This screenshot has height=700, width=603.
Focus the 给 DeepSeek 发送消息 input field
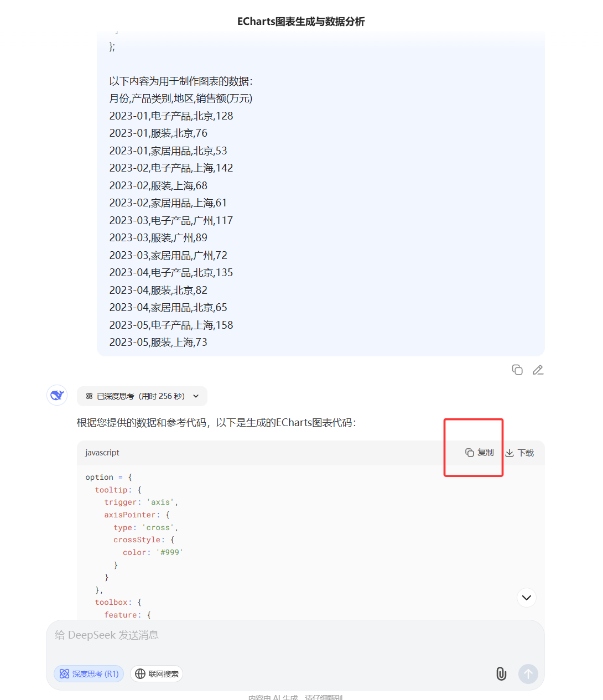(295, 635)
